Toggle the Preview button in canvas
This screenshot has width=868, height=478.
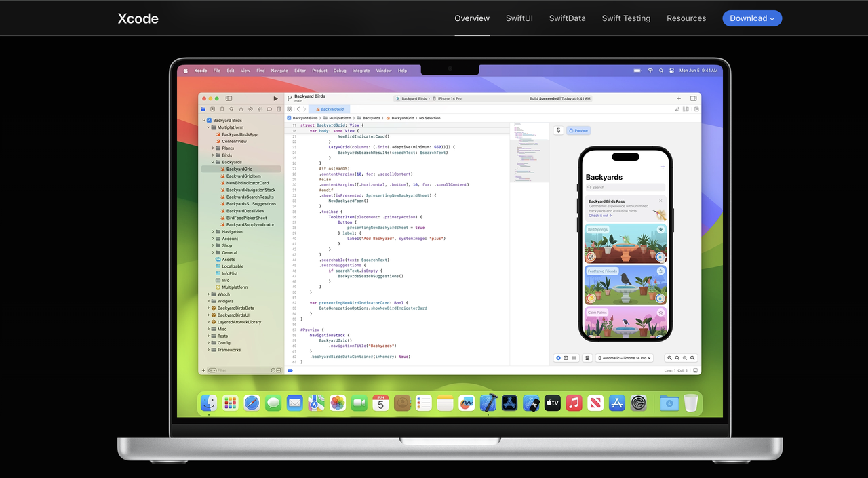point(578,130)
